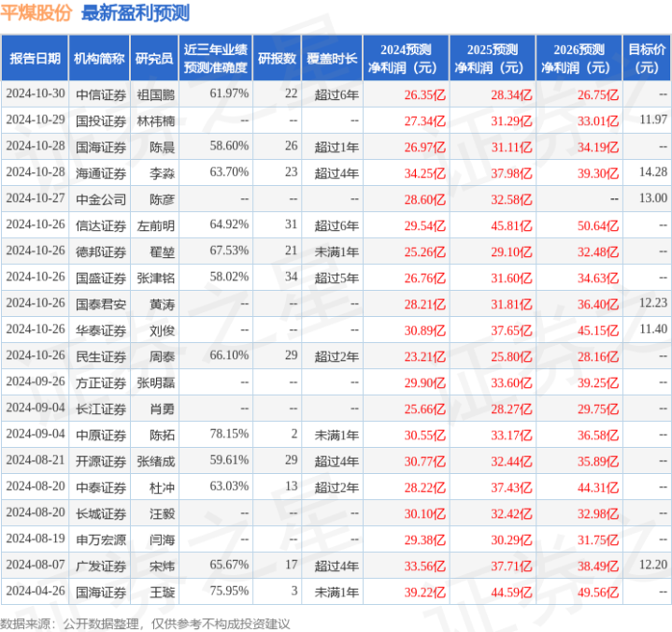Click the date 2024-08-21

pyautogui.click(x=36, y=460)
